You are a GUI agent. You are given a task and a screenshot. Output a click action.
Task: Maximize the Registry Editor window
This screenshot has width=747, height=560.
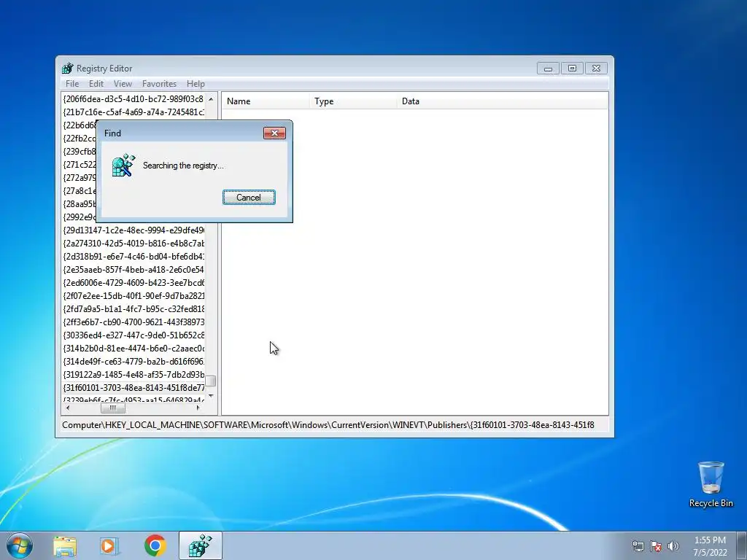(x=572, y=68)
